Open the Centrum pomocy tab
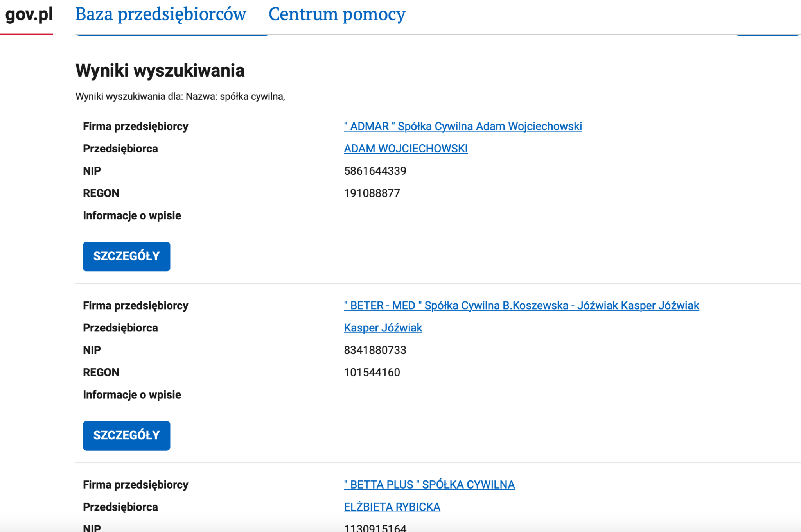 click(x=336, y=14)
